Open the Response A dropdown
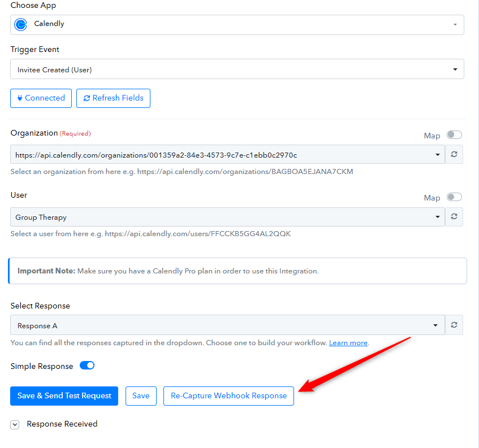The width and height of the screenshot is (479, 448). [x=227, y=325]
